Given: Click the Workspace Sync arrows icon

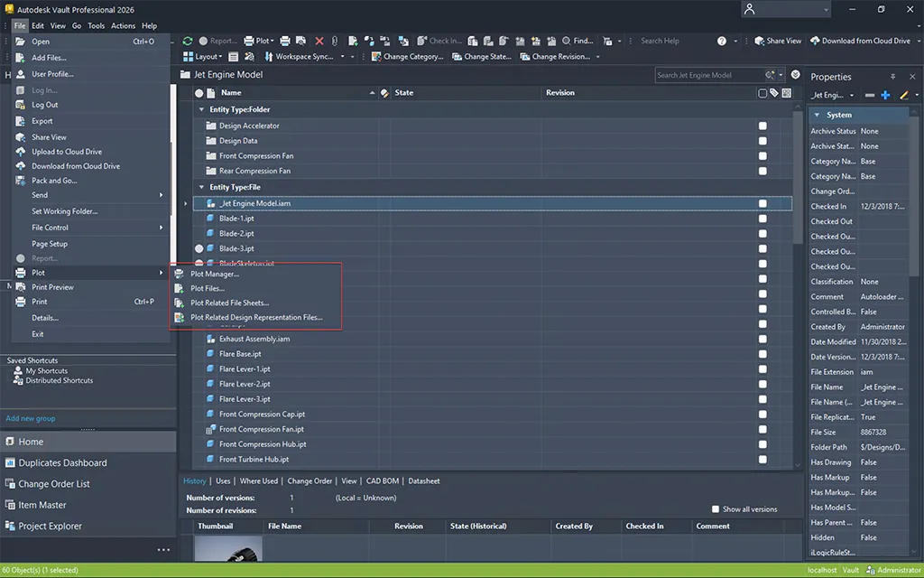Looking at the screenshot, I should (x=269, y=57).
